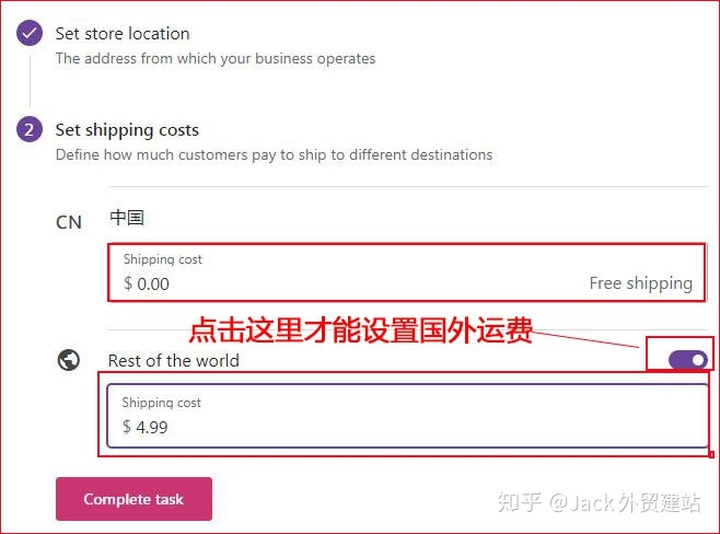Click the shipping cost field showing 4.99

click(x=408, y=416)
